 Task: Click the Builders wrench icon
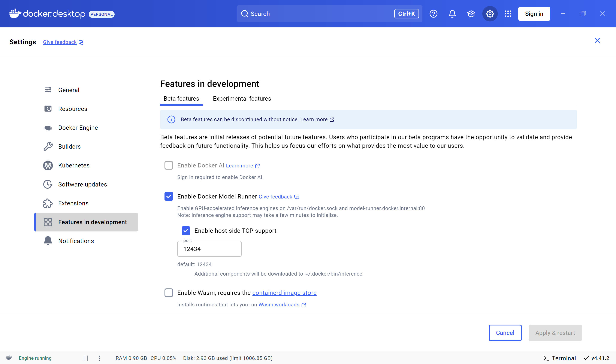click(x=48, y=146)
